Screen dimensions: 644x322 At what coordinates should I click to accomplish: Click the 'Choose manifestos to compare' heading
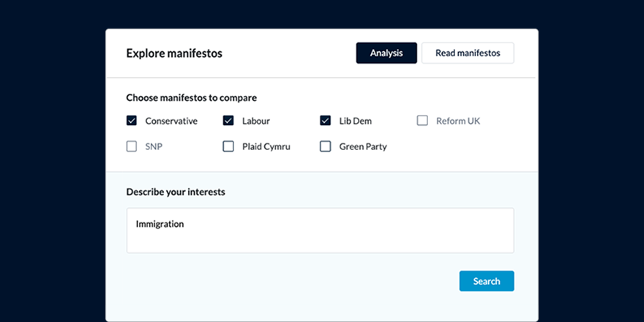pyautogui.click(x=191, y=97)
